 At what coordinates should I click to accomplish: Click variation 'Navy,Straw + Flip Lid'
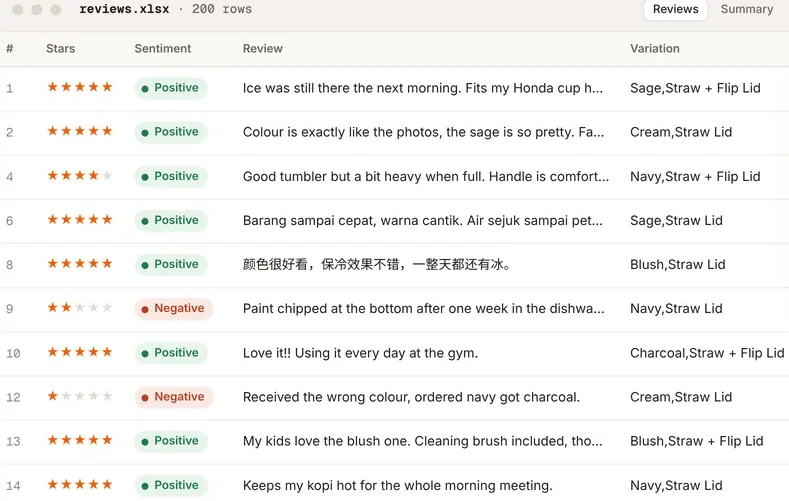(695, 176)
